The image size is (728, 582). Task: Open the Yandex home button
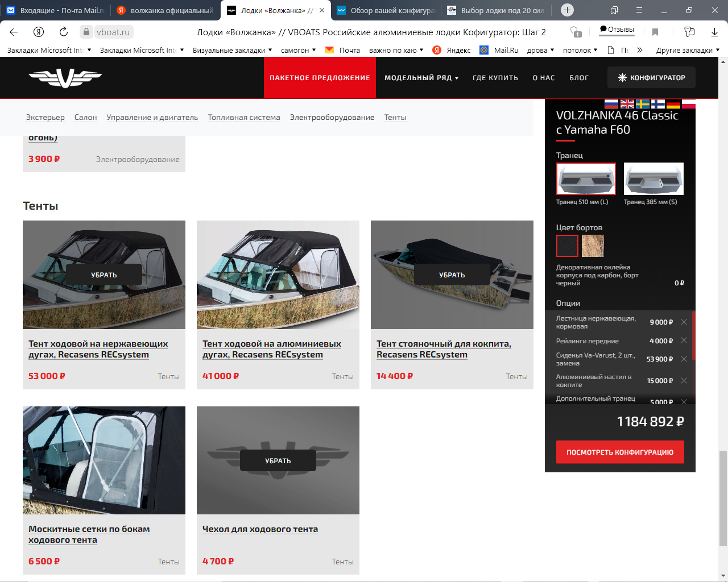coord(39,32)
